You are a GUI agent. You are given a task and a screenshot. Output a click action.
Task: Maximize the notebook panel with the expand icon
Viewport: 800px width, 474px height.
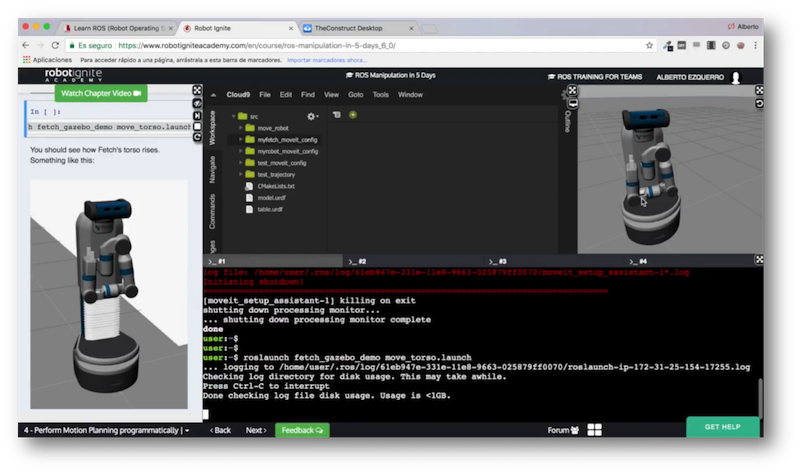[x=197, y=90]
